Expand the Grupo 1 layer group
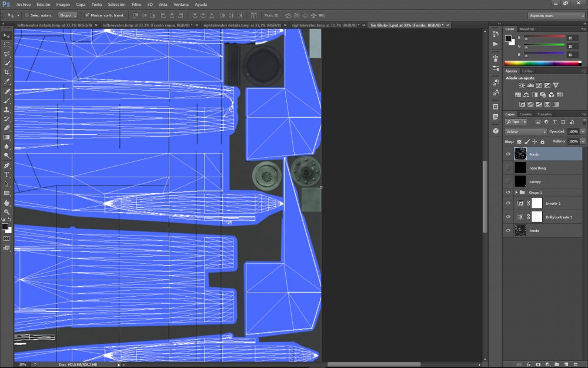The width and height of the screenshot is (588, 368). [x=516, y=193]
